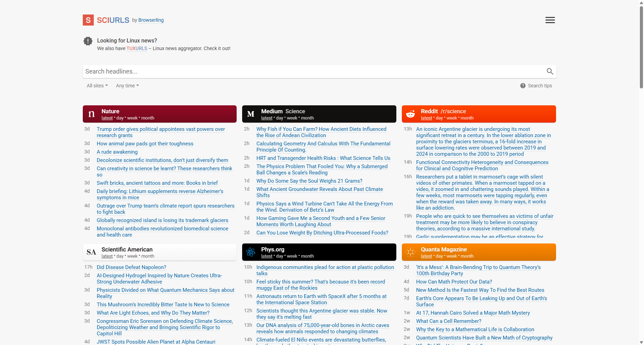Select 'latest' filter under Reddit /r/science
644x345 pixels.
(426, 118)
